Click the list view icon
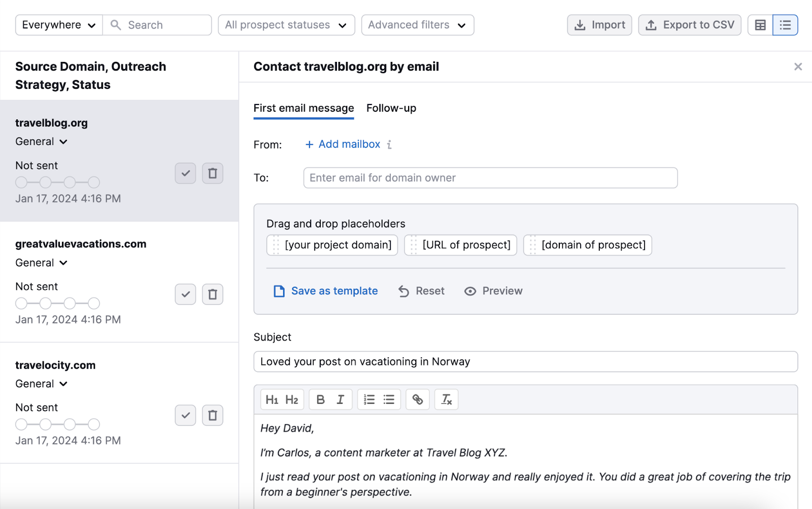 pyautogui.click(x=785, y=24)
